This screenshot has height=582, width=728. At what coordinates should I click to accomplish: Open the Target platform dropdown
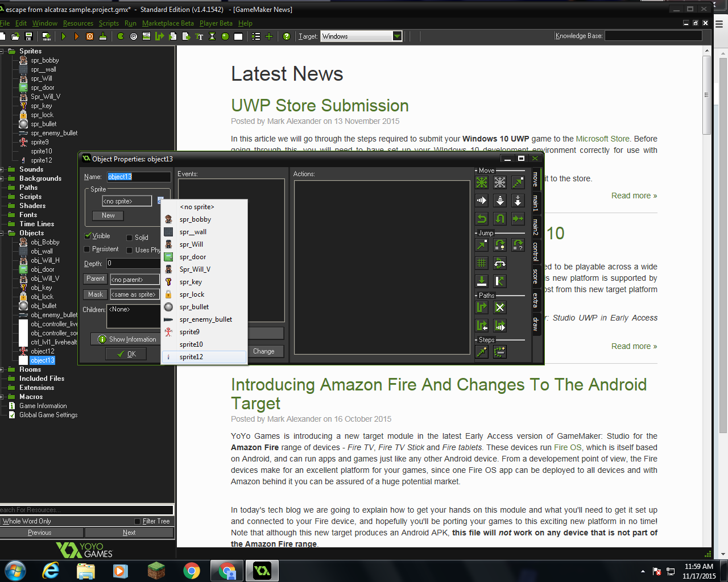397,36
